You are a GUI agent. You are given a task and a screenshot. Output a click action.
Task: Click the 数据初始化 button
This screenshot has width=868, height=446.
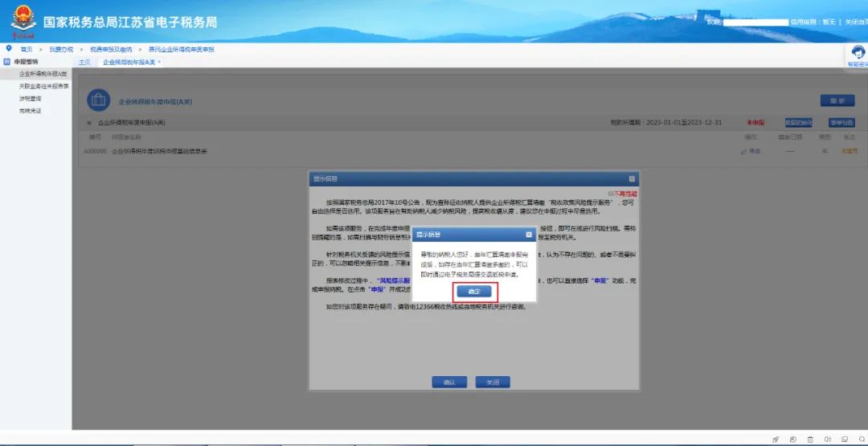798,123
